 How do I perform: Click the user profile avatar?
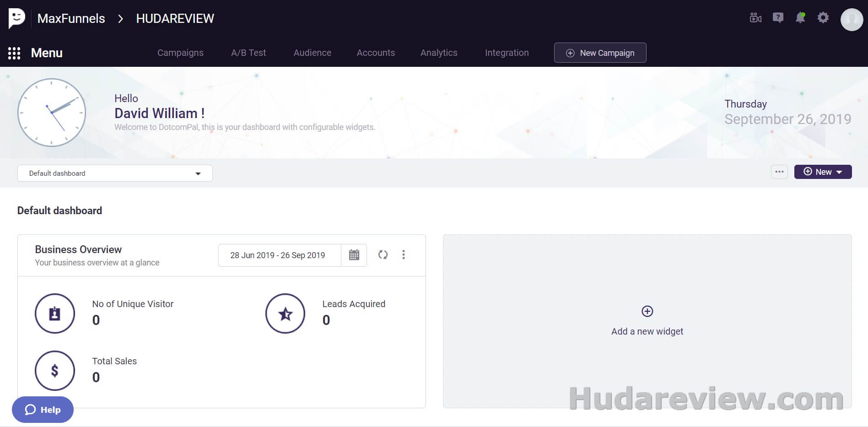tap(852, 19)
